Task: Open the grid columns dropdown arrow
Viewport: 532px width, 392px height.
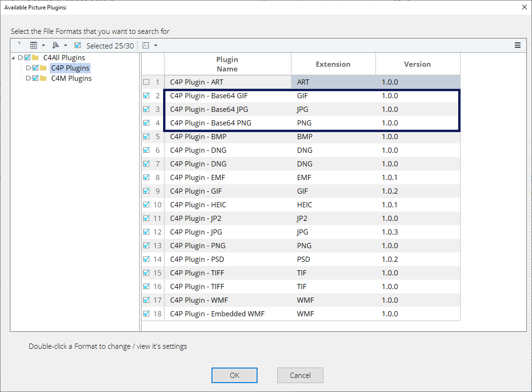Action: point(43,46)
